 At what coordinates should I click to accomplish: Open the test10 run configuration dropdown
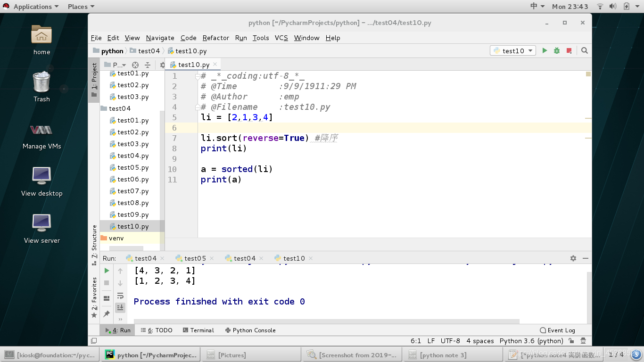513,50
